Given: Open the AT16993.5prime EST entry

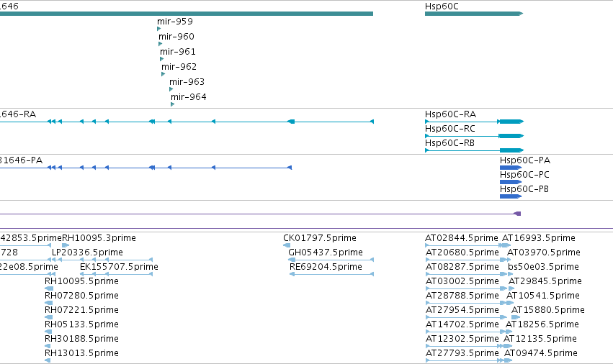Looking at the screenshot, I should coord(539,238).
